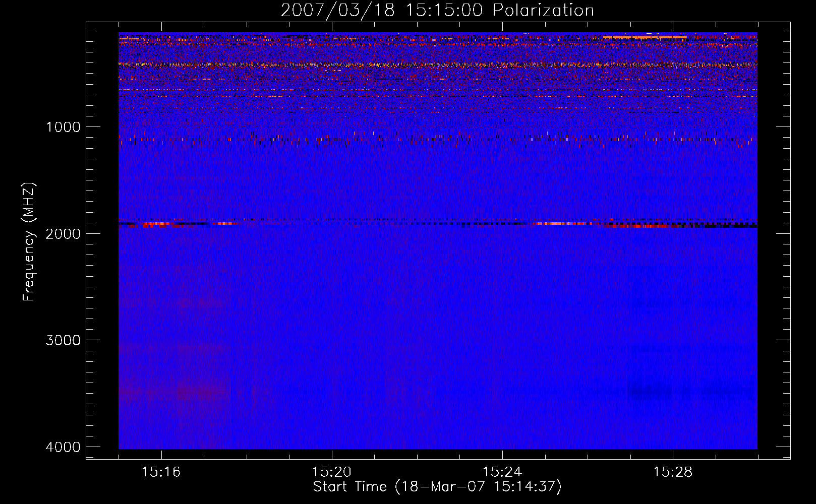Viewport: 816px width, 504px height.
Task: Click the '15:16' time tick label
Action: [161, 472]
